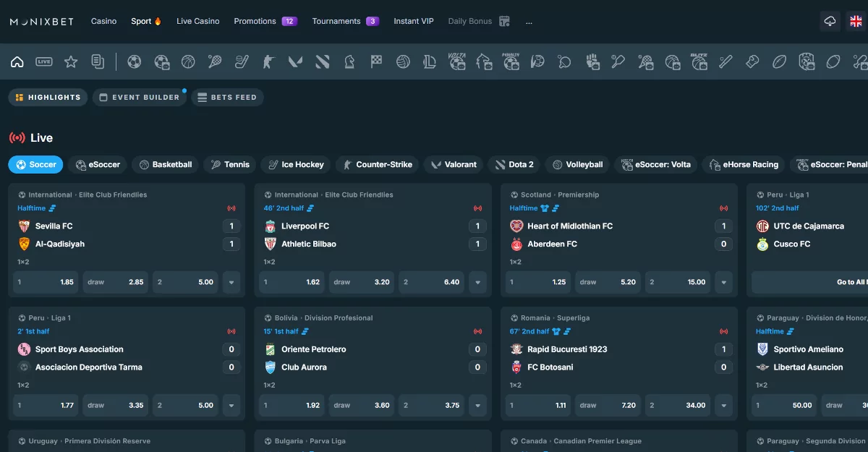
Task: Select the chess knight icon in sports bar
Action: 349,61
